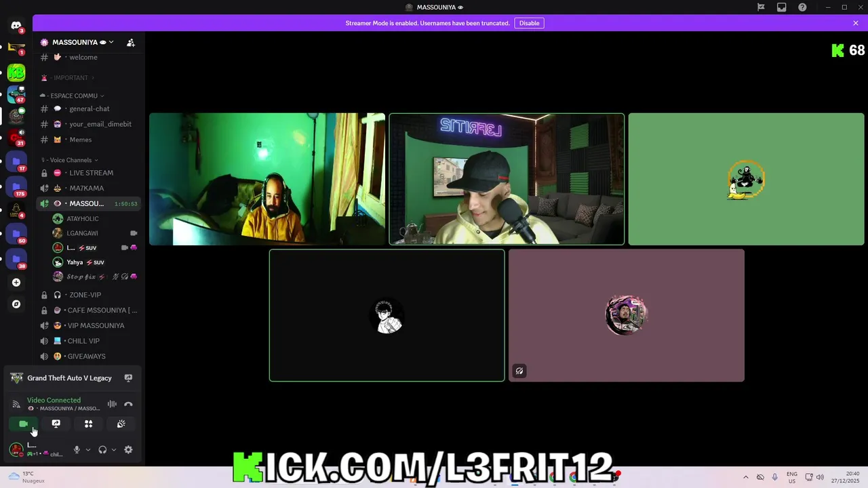Image resolution: width=868 pixels, height=488 pixels.
Task: Open server folder with 38 notifications
Action: (x=16, y=259)
